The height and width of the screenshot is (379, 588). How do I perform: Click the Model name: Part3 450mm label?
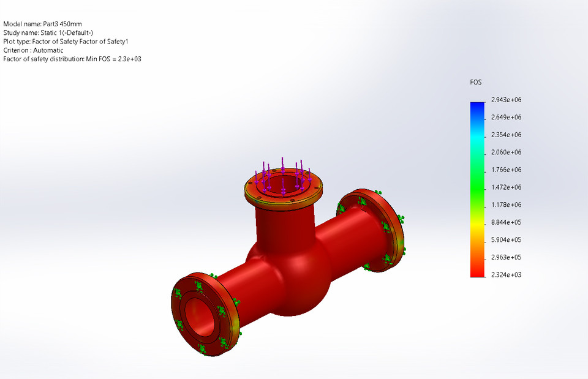point(42,24)
